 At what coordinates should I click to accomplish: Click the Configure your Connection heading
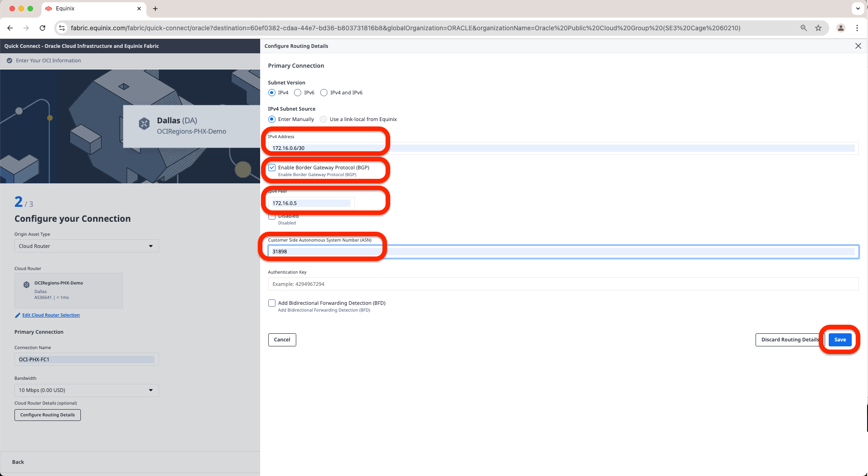[73, 219]
